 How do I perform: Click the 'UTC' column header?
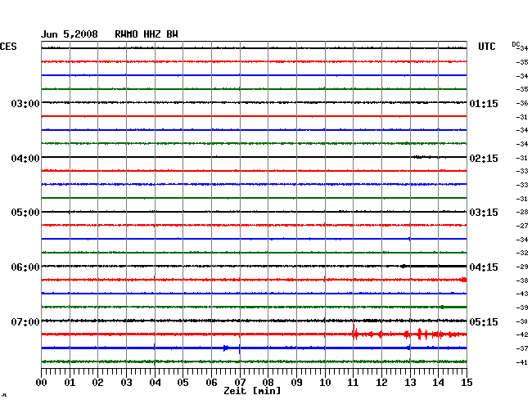(486, 47)
